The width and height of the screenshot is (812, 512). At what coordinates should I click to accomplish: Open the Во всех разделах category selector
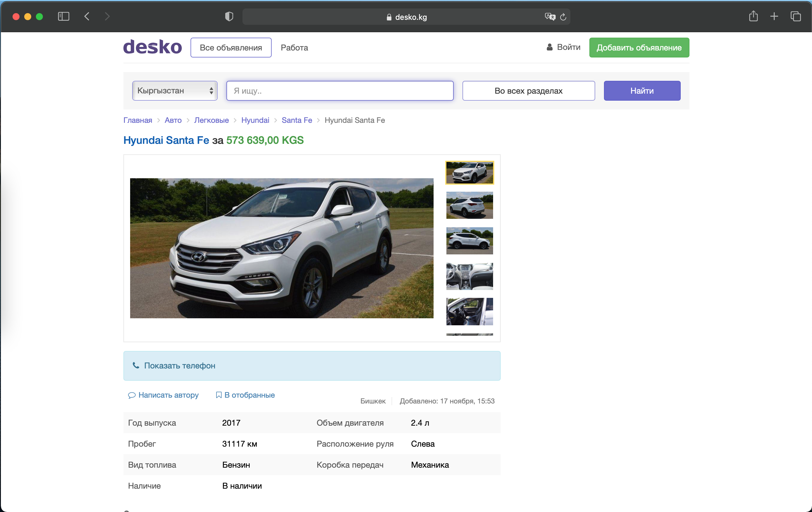(528, 91)
